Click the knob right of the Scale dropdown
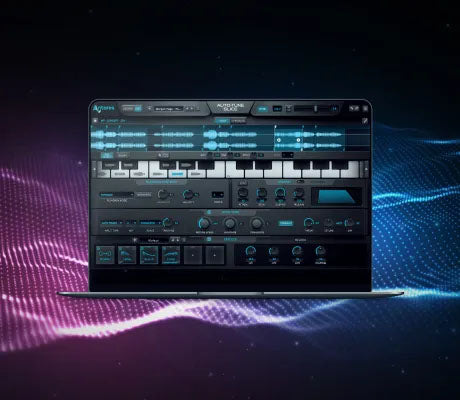The image size is (460, 400). coord(168,222)
